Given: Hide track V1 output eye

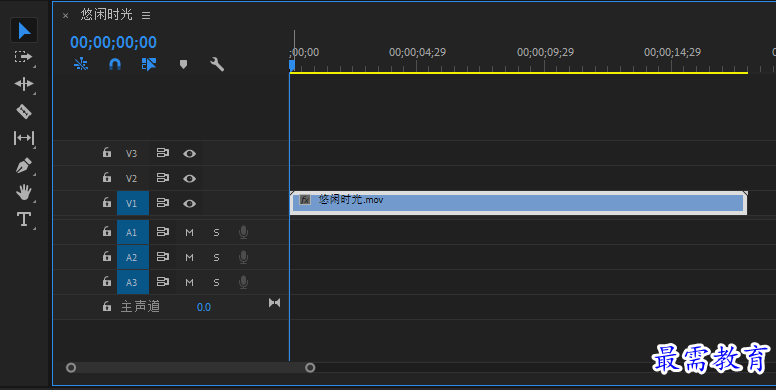Looking at the screenshot, I should (x=189, y=203).
